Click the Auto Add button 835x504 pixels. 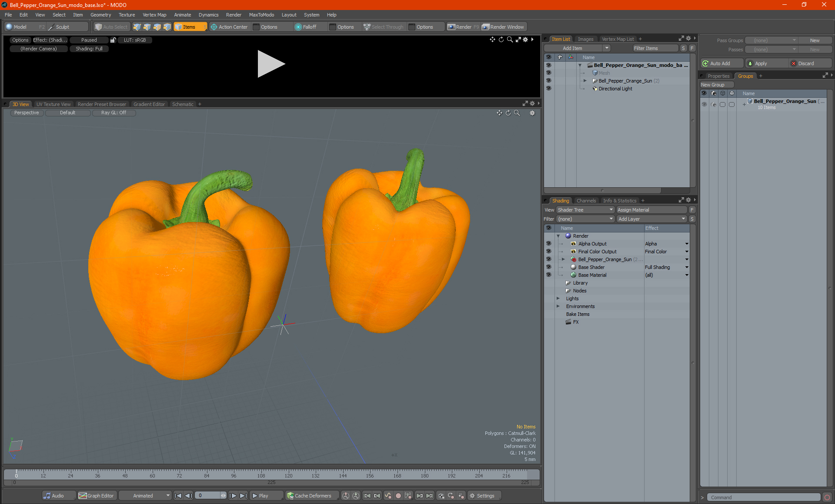[721, 63]
